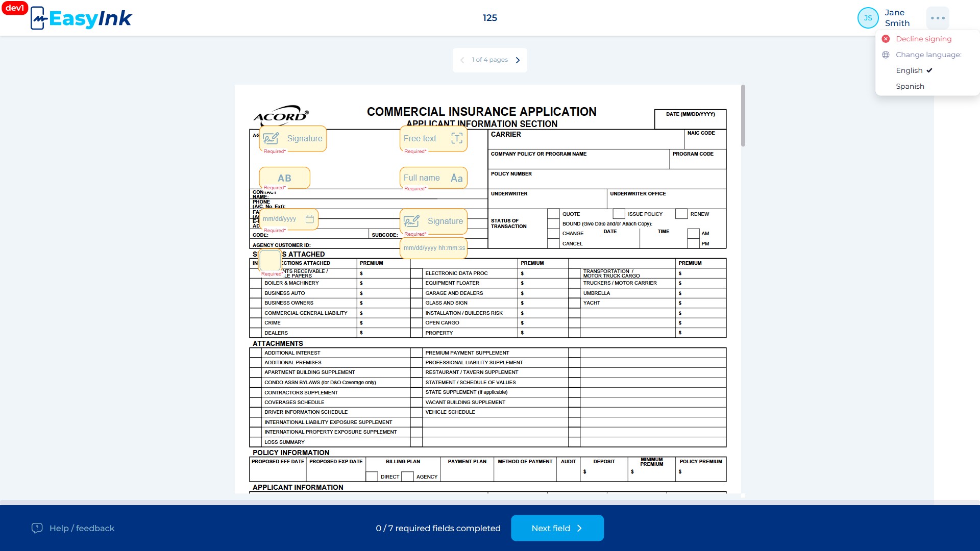The image size is (980, 551).
Task: Click the 'COMMERCIAL INSURANCE APPLICATION' heading
Action: coord(482,112)
